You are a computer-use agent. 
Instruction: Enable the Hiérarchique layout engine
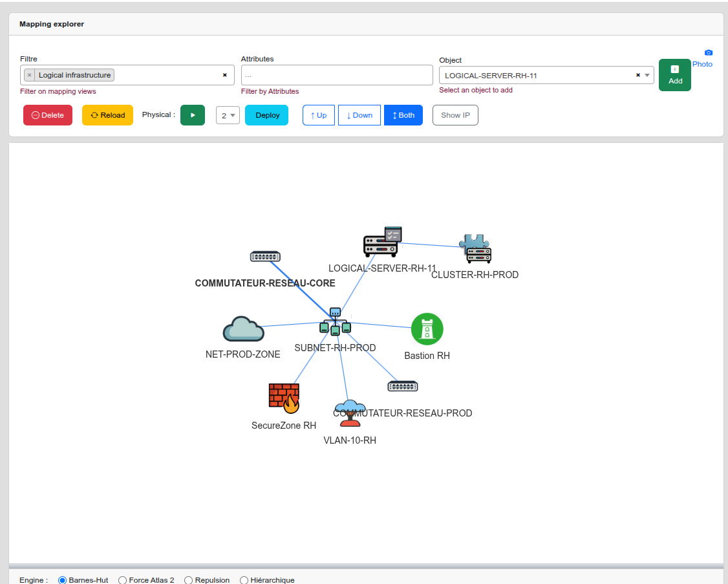244,580
